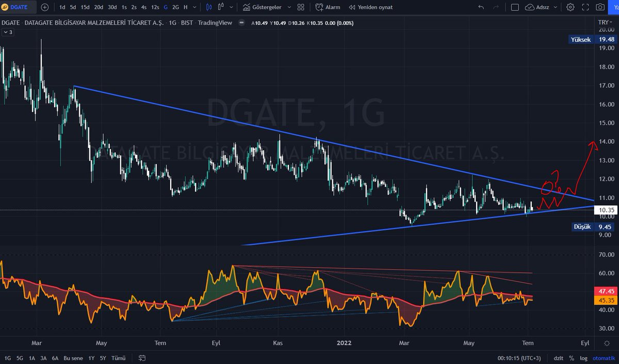Select the 20d interval
The image size is (619, 364).
(99, 7)
